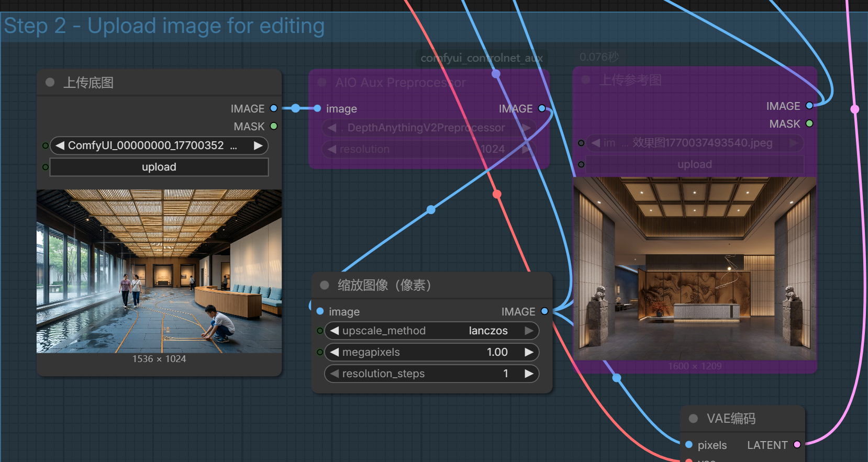Increase megapixels with the right arrow
The height and width of the screenshot is (462, 868).
click(529, 352)
